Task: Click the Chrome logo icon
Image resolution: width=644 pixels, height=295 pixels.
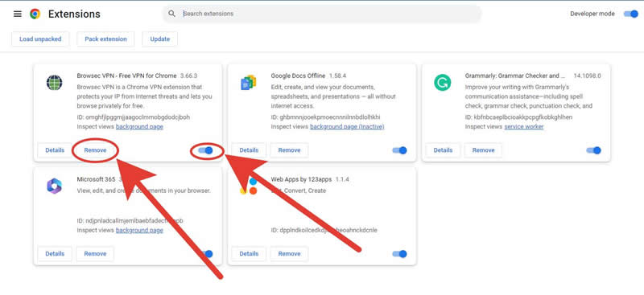Action: pos(35,14)
